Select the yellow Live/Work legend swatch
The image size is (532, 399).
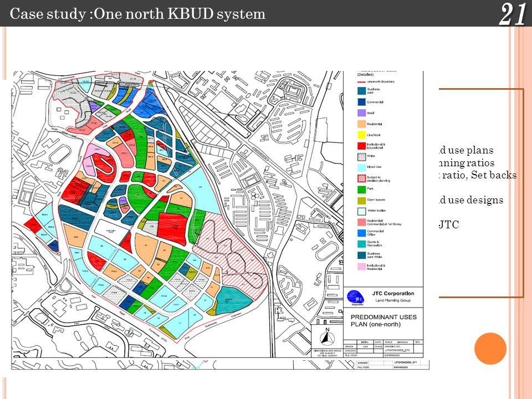pos(361,135)
